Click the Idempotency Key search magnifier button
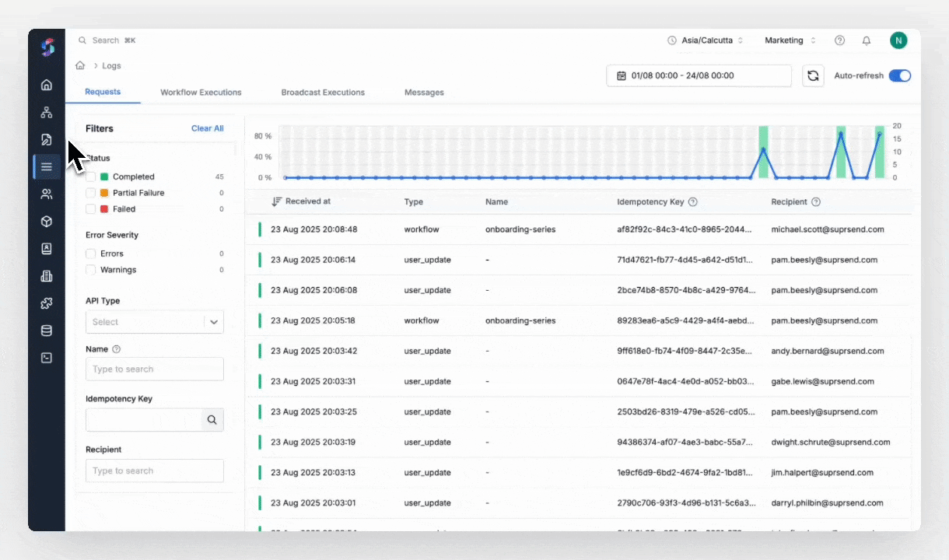949x560 pixels. 212,420
